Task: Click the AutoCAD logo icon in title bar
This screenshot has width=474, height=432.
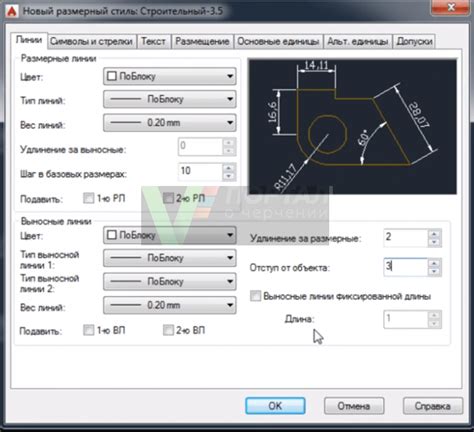Action: tap(12, 11)
